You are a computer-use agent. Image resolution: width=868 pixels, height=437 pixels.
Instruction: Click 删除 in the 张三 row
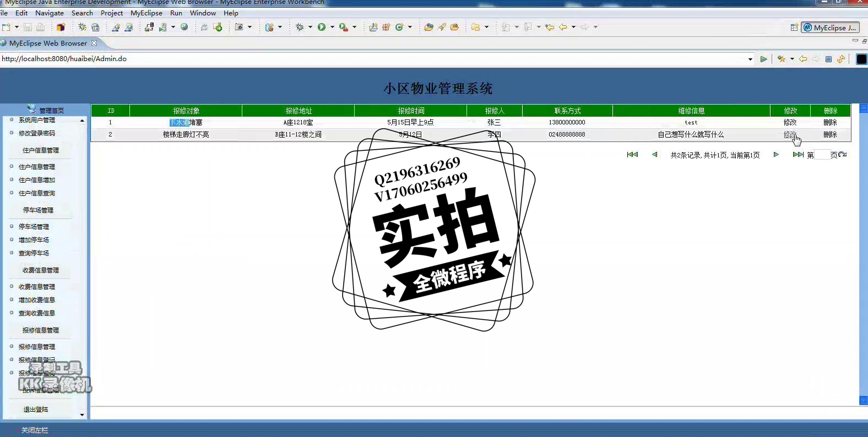(x=830, y=122)
